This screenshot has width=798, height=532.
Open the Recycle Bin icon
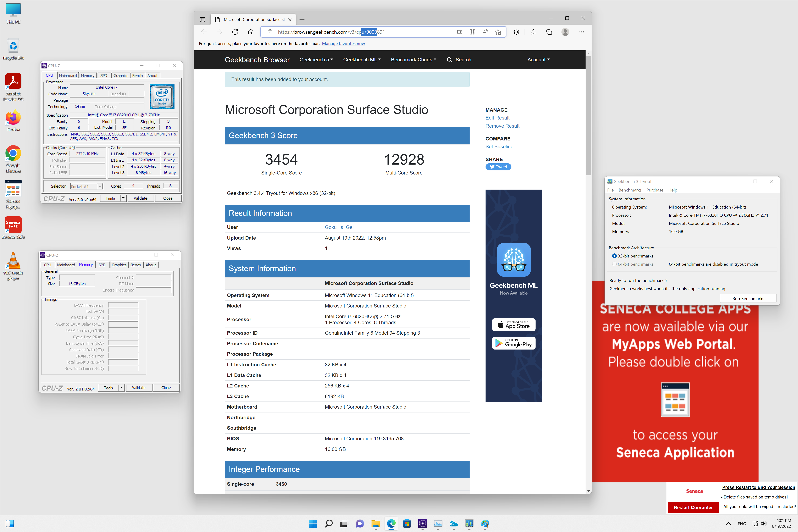click(13, 49)
